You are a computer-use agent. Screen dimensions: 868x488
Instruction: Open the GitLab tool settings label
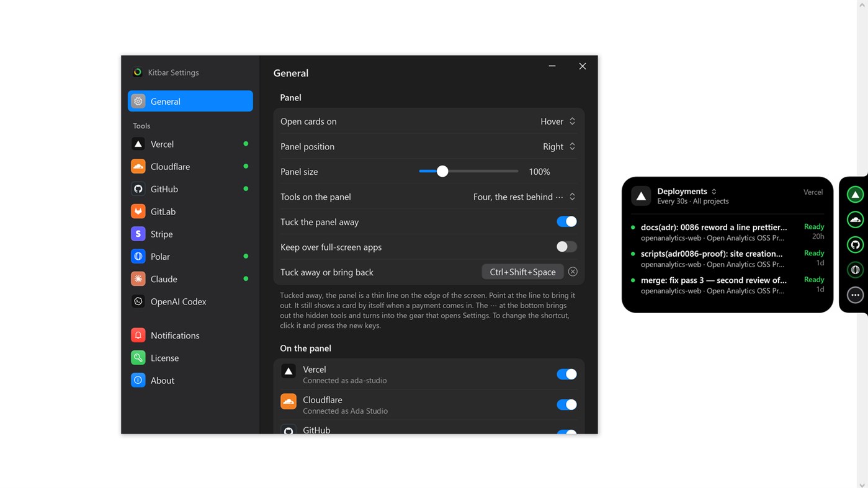tap(163, 211)
